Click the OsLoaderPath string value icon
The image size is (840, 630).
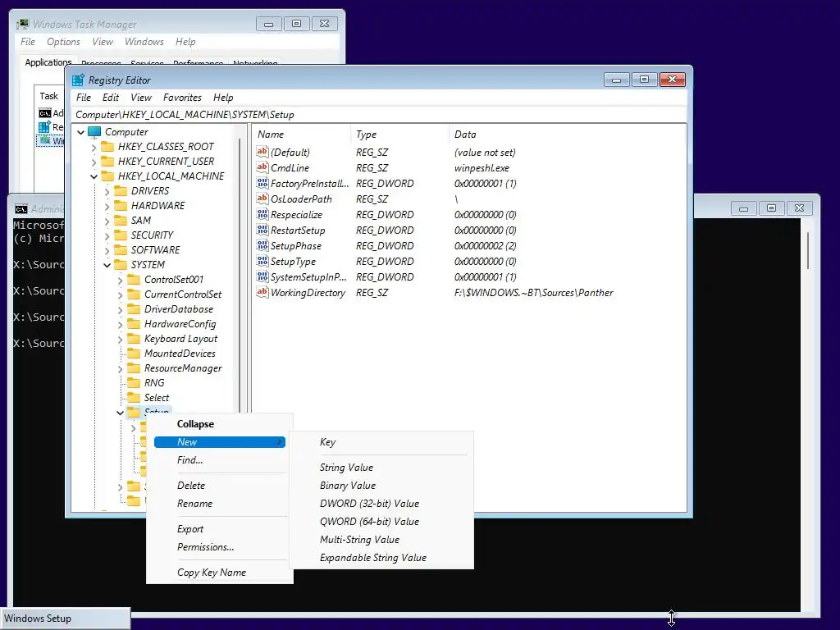click(262, 199)
